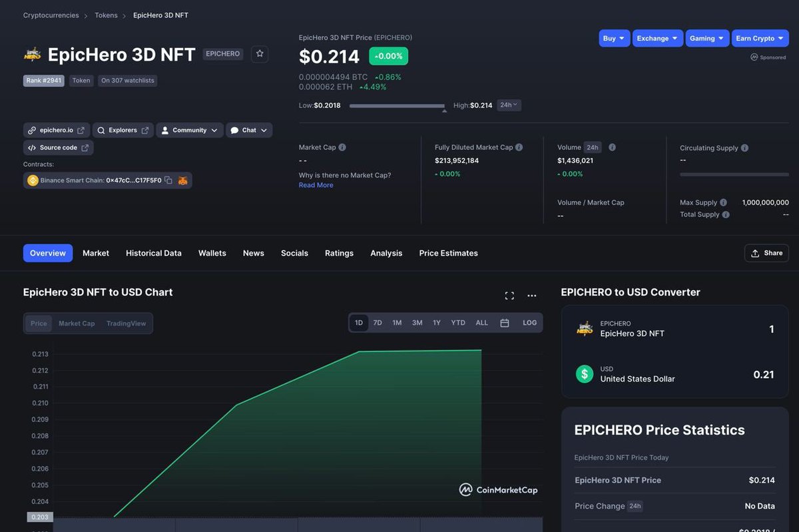Switch to the Market tab
This screenshot has height=532, width=799.
96,253
